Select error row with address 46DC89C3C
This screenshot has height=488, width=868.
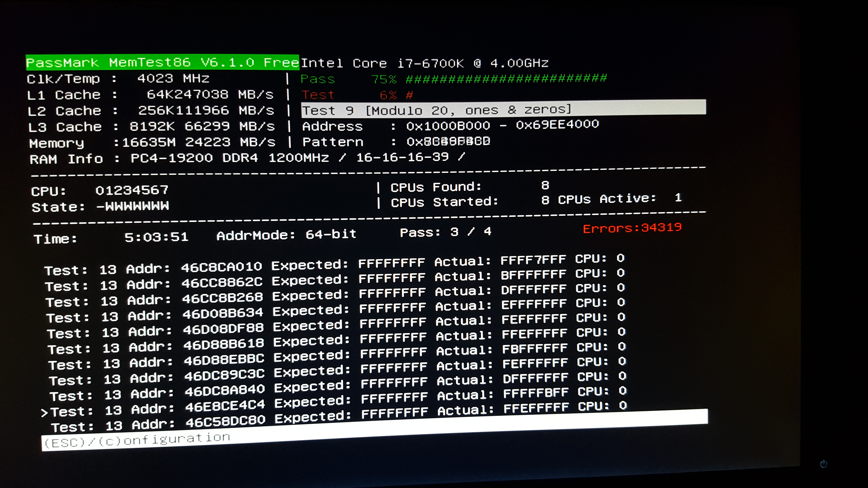point(338,371)
